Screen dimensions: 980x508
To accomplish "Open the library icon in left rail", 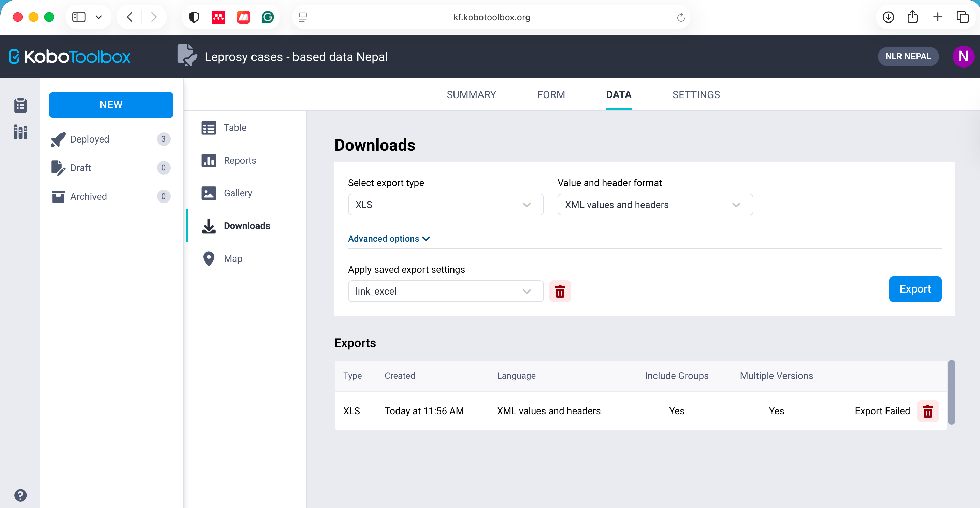I will [20, 132].
